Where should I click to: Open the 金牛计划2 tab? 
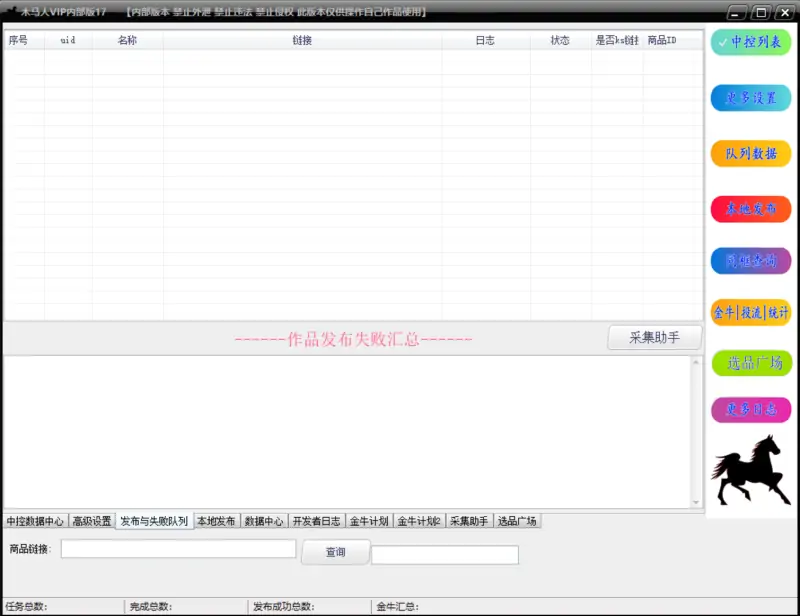(420, 521)
